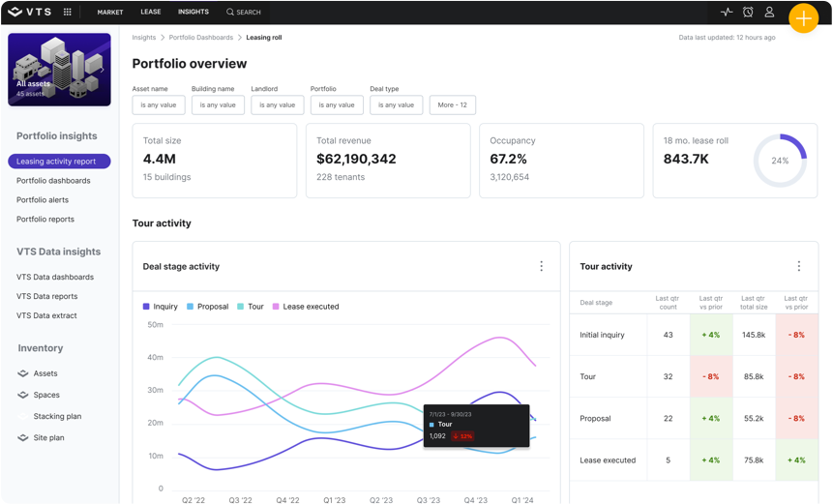Open the alarm clock reminders icon
Viewport: 833px width, 504px height.
[748, 13]
